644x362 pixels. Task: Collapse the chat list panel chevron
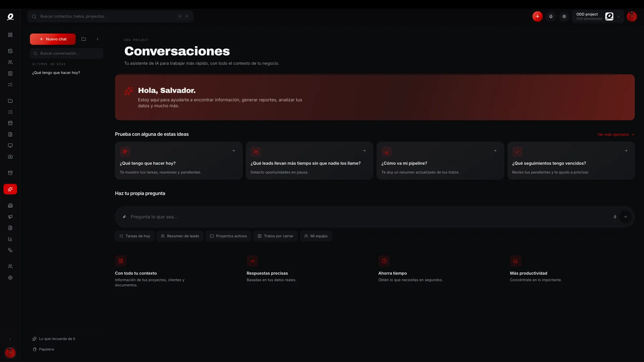(x=98, y=39)
